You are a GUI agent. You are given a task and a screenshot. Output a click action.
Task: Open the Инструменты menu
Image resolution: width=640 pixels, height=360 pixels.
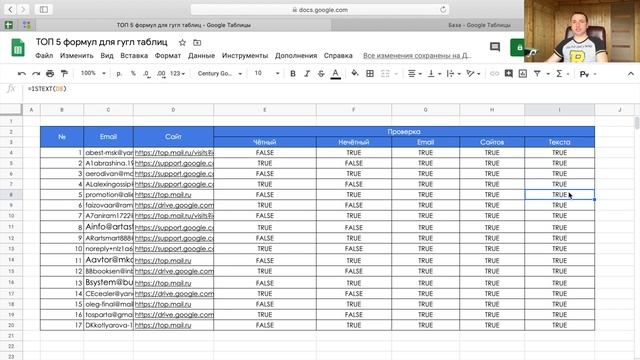(x=245, y=56)
